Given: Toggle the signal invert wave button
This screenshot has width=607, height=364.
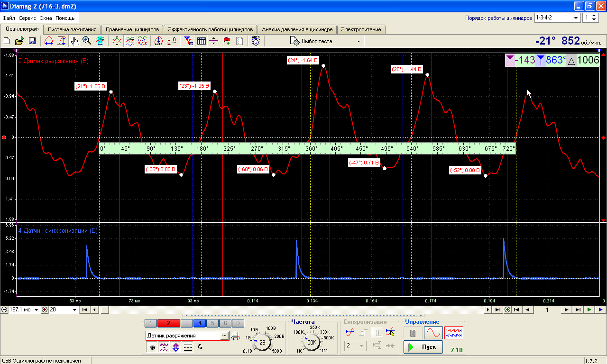Looking at the screenshot, I should [165, 347].
